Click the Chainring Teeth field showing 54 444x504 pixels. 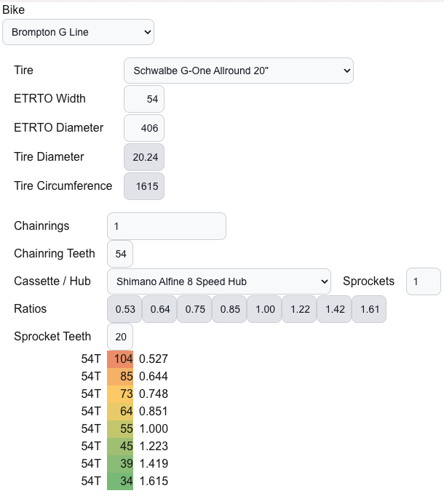(x=120, y=254)
